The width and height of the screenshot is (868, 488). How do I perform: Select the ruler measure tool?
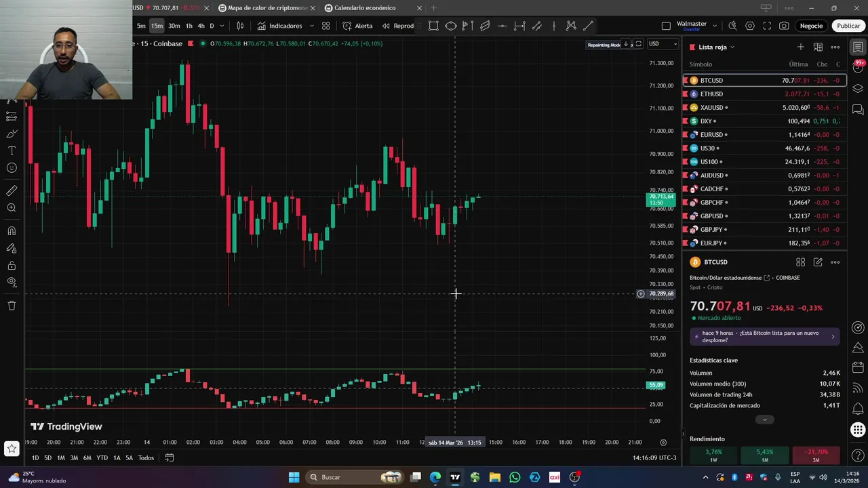pos(12,191)
